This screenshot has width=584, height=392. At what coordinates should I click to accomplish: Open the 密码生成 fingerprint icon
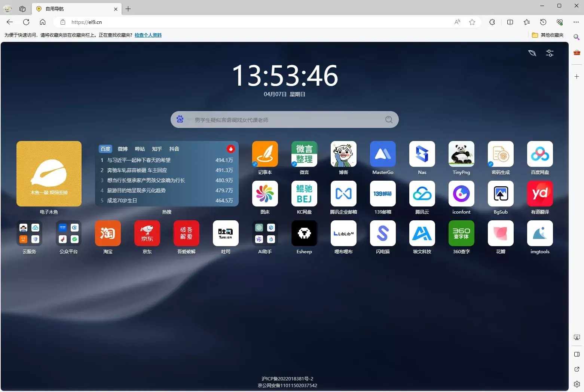click(501, 154)
